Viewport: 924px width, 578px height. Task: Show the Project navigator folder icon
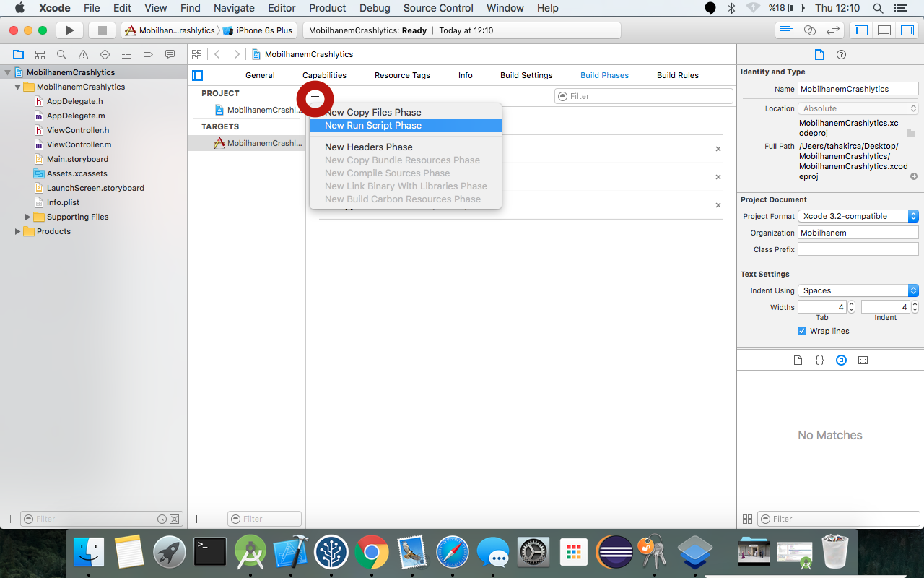tap(18, 54)
